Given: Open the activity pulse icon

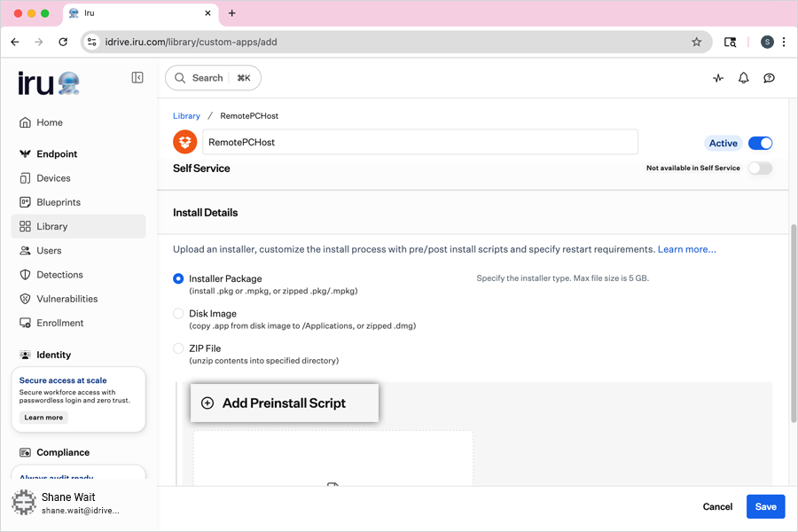Looking at the screenshot, I should point(718,78).
